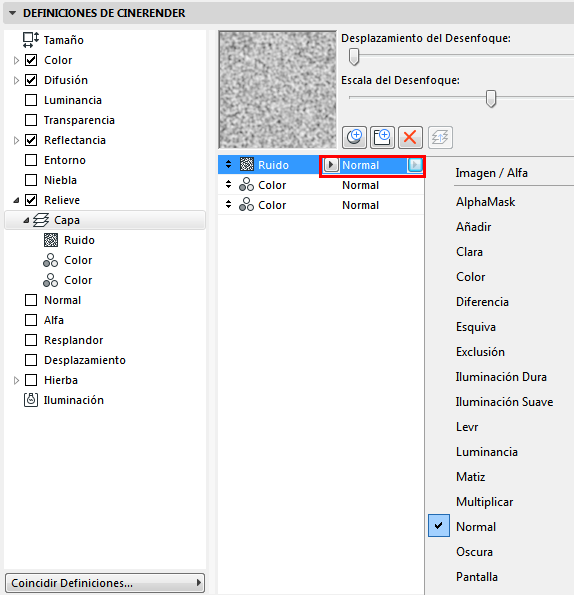The image size is (574, 595).
Task: Choose Matiz blend mode
Action: coord(470,477)
